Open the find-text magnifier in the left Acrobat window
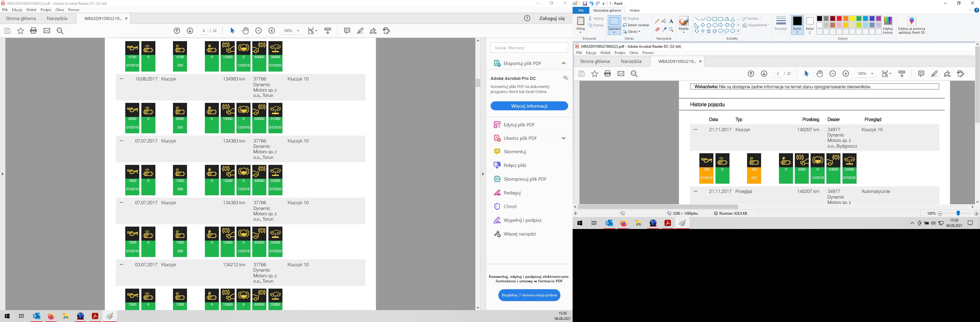 point(60,31)
